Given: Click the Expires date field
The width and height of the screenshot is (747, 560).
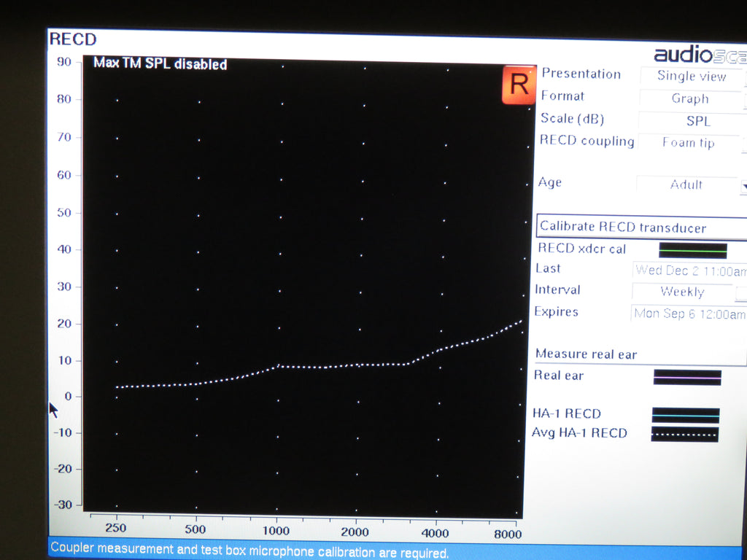Looking at the screenshot, I should coord(689,314).
